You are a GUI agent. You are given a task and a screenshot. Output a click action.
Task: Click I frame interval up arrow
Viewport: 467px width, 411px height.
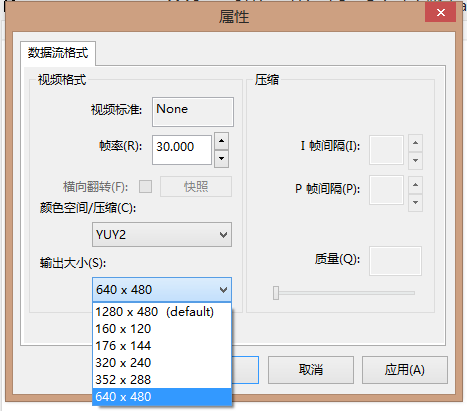[415, 143]
